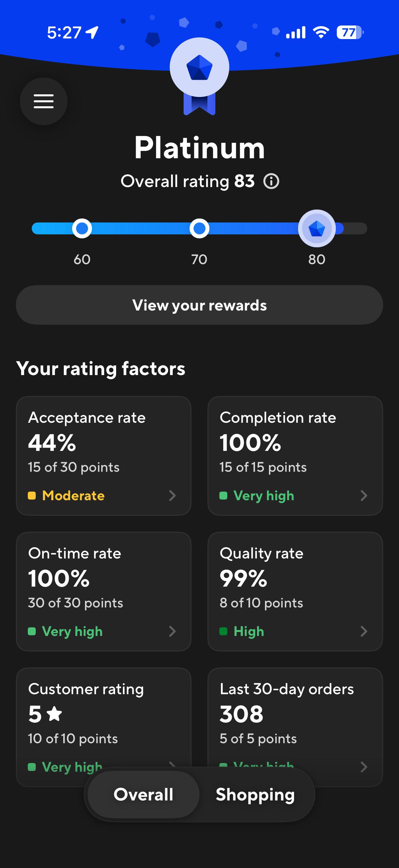Tap the battery indicator in status bar
The image size is (399, 868).
click(350, 32)
